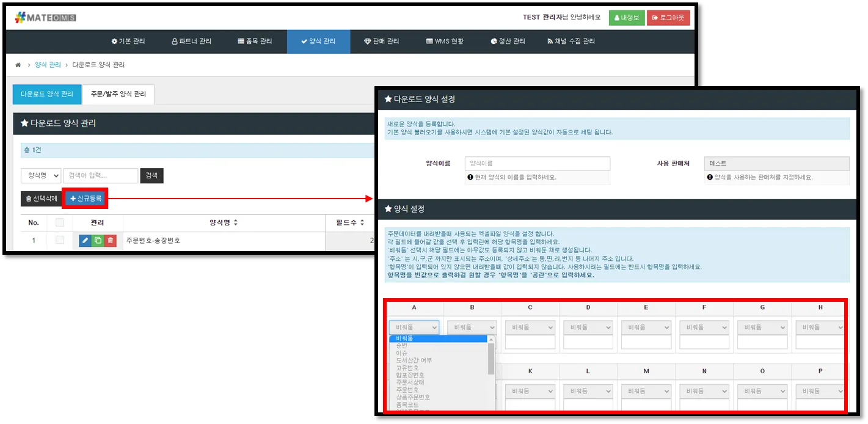
Task: Open column E field dropdown
Action: (x=646, y=327)
